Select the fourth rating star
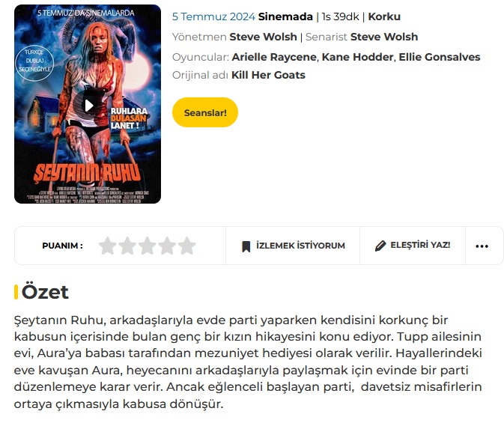The image size is (504, 423). pos(167,246)
